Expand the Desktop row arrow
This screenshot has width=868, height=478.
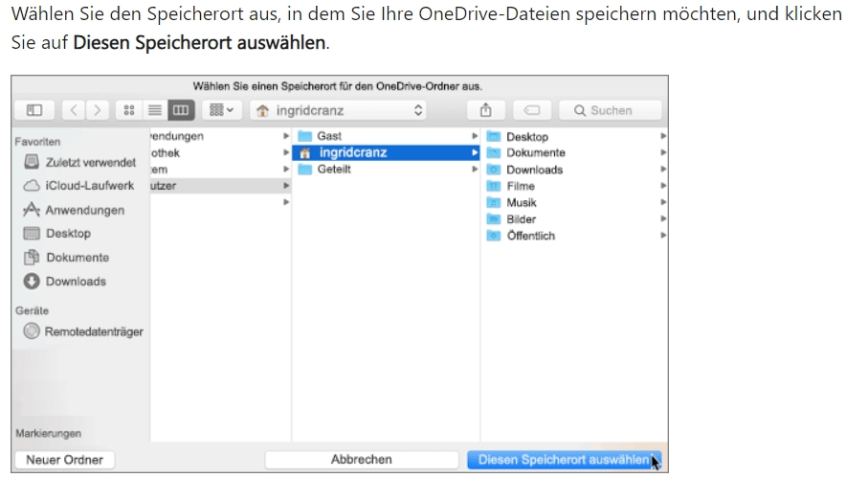[662, 136]
